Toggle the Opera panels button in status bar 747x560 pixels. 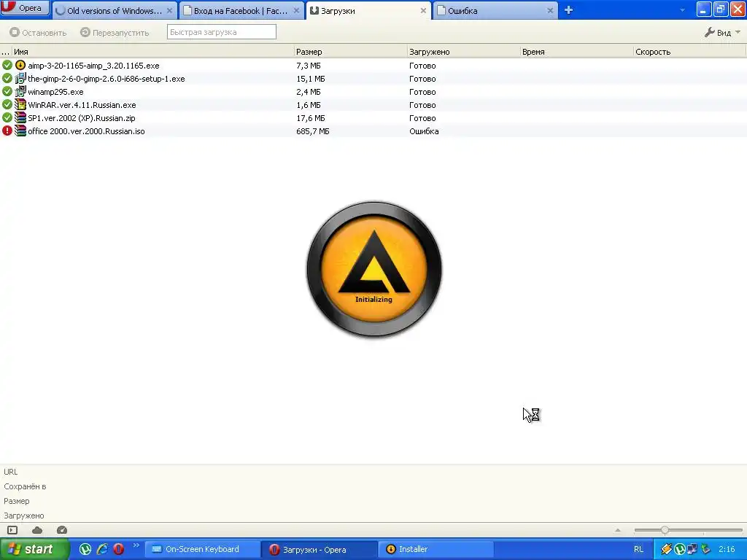[12, 530]
